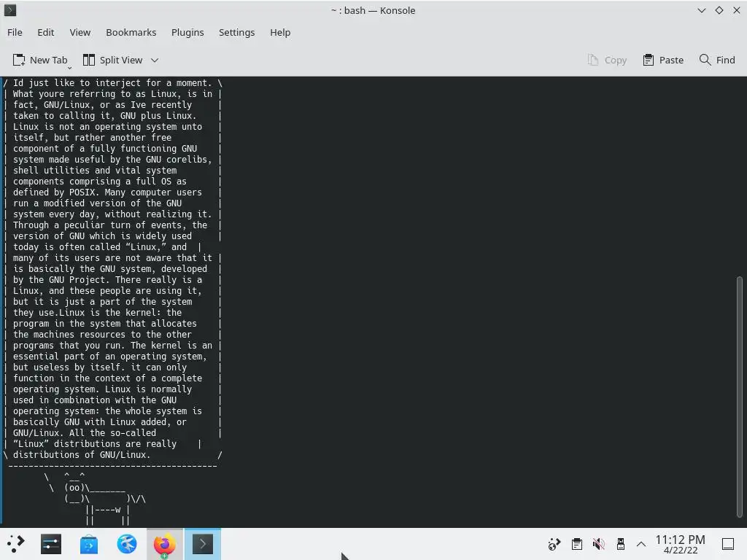Open System Settings from the taskbar
Image resolution: width=747 pixels, height=560 pixels.
[x=51, y=544]
